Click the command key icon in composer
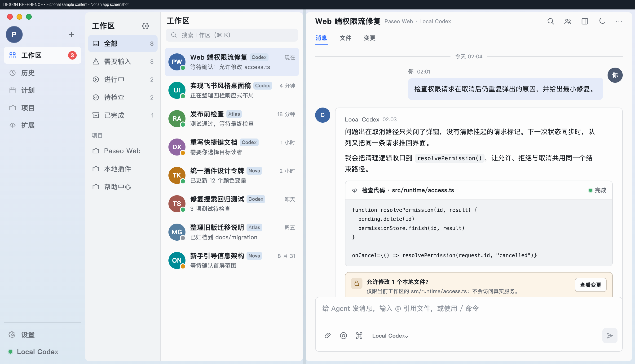 (x=359, y=335)
